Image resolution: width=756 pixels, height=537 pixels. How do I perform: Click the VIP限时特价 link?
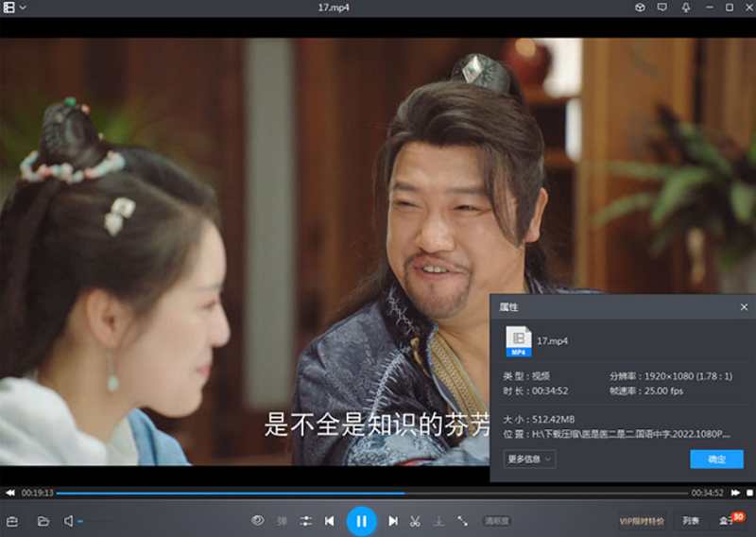coord(642,521)
